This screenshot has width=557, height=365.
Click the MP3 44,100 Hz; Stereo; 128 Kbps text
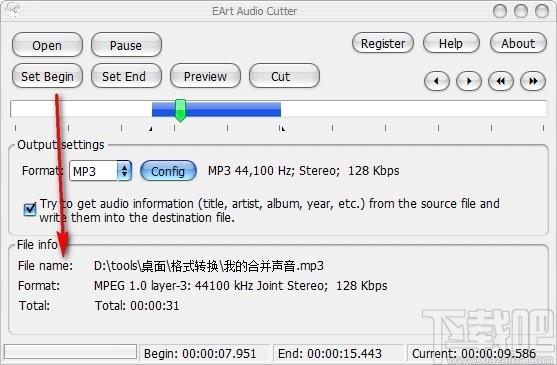point(303,171)
